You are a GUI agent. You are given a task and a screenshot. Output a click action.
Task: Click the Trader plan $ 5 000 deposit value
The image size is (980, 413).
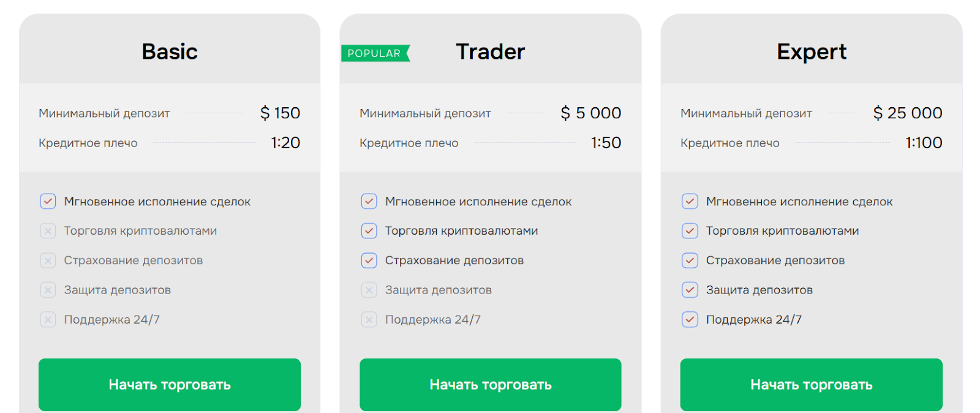coord(590,113)
